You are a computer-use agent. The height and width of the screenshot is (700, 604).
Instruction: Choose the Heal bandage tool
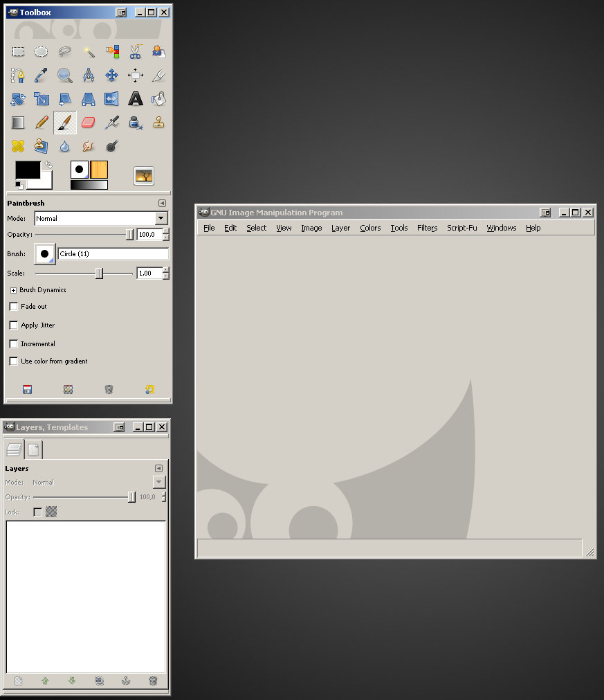18,146
